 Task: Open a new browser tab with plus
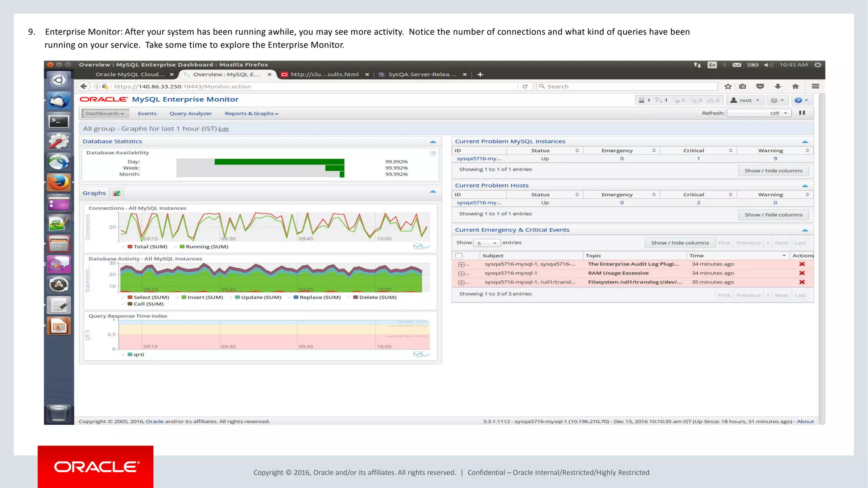(480, 75)
